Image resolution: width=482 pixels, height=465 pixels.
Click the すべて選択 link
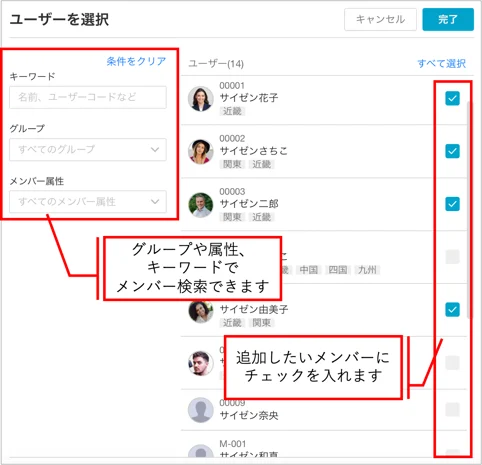tap(441, 63)
